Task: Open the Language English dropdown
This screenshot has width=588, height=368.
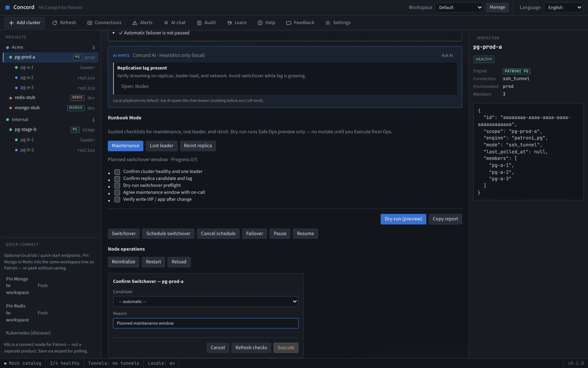Action: pyautogui.click(x=563, y=7)
